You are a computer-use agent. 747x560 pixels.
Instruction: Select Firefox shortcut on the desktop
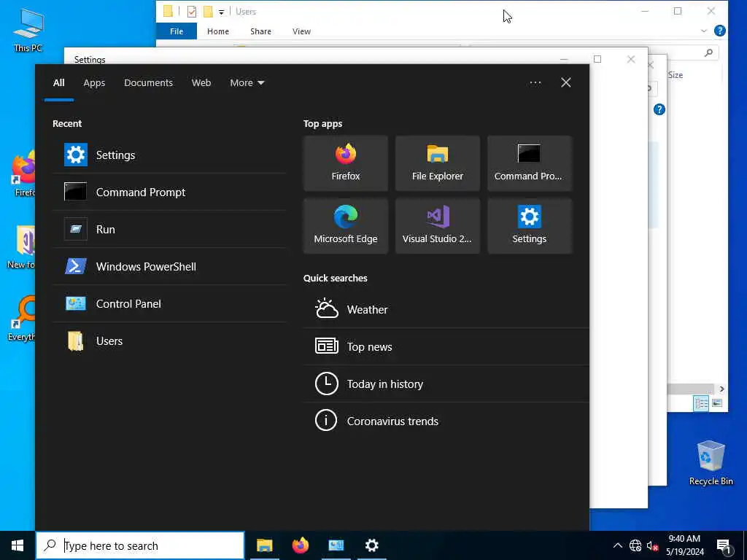point(23,172)
